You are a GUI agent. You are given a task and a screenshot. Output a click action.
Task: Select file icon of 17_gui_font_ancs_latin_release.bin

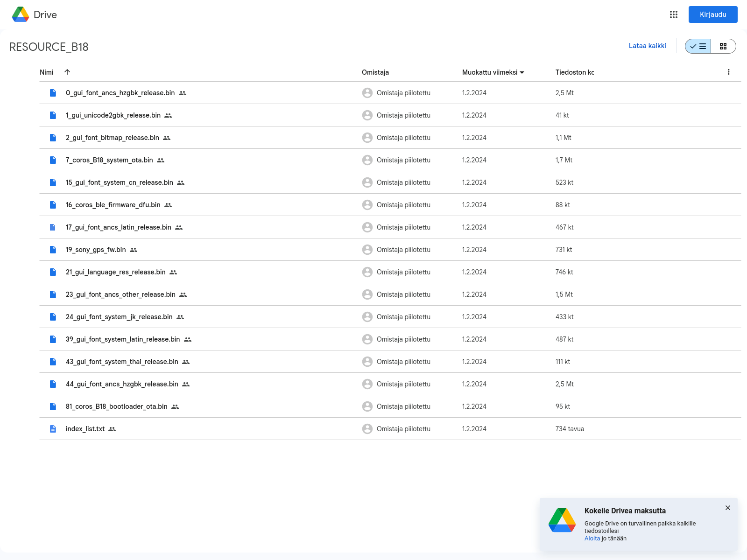click(x=53, y=227)
